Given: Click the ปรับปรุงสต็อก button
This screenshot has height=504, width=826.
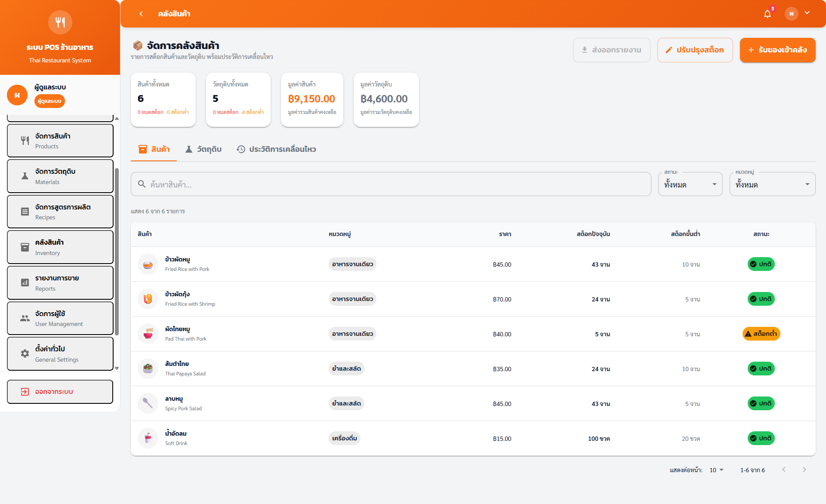Looking at the screenshot, I should 695,50.
